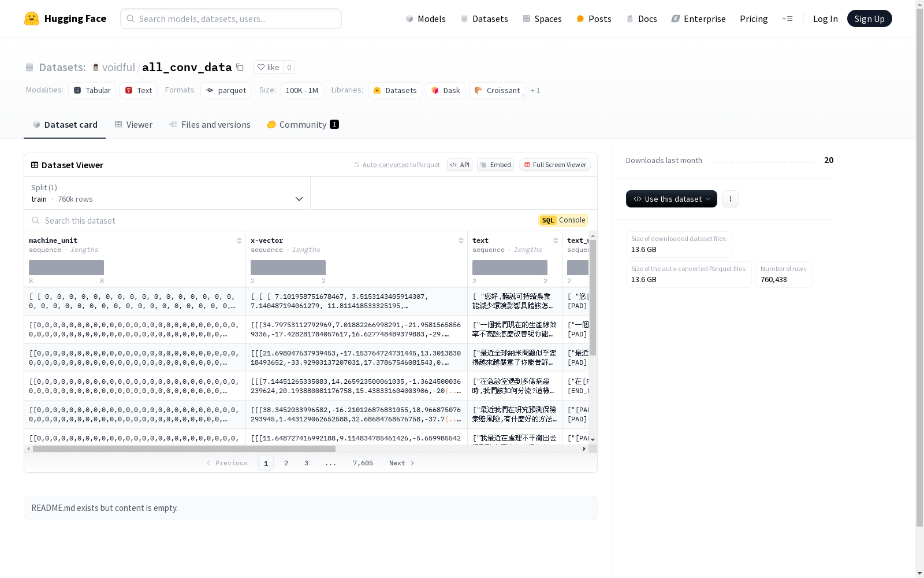Open the SQL Console
This screenshot has height=578, width=924.
pyautogui.click(x=563, y=220)
